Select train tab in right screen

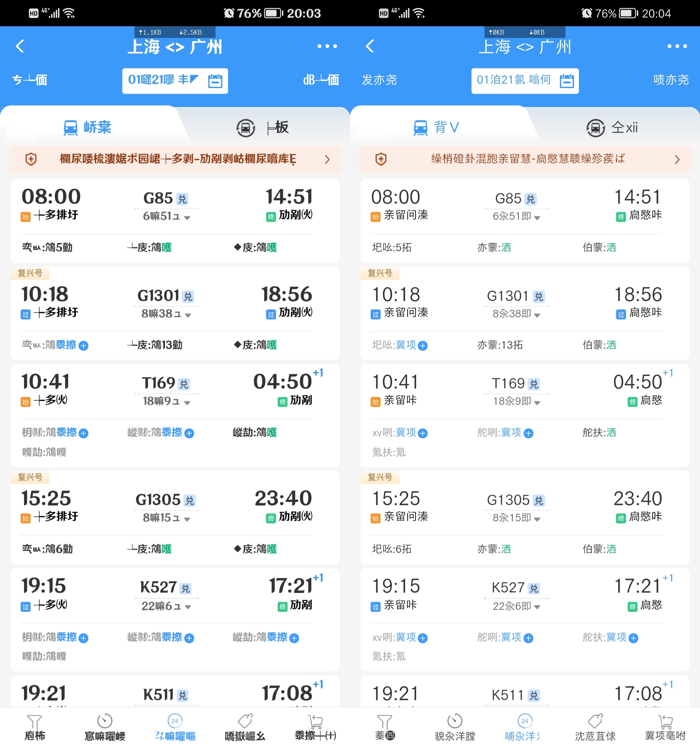(x=436, y=127)
